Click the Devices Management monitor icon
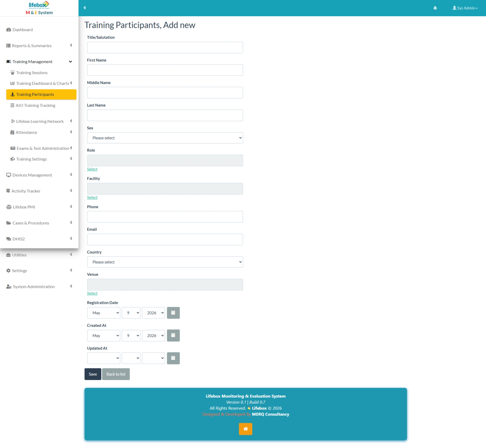The image size is (486, 448). point(9,175)
